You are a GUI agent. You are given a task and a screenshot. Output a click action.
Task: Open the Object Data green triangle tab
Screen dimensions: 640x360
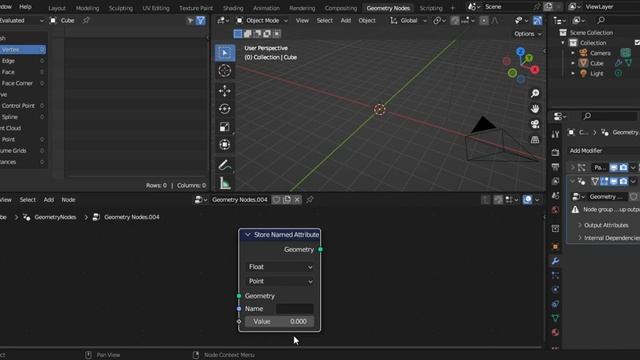click(555, 318)
